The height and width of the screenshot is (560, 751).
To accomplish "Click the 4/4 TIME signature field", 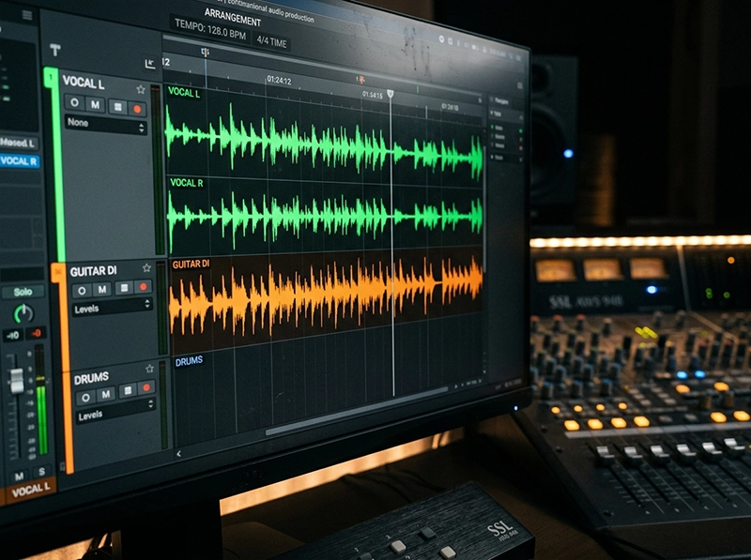I will [271, 41].
